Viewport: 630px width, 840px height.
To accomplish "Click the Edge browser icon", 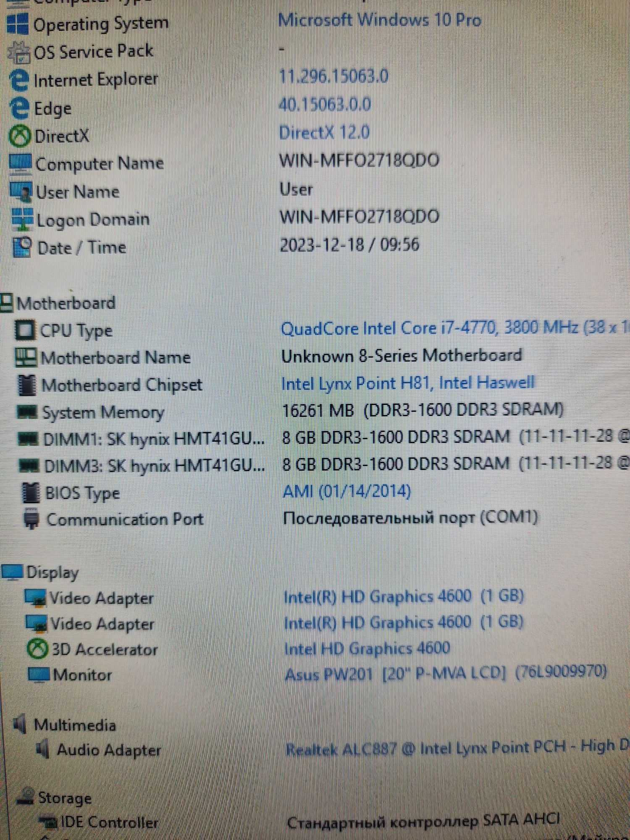I will click(20, 108).
